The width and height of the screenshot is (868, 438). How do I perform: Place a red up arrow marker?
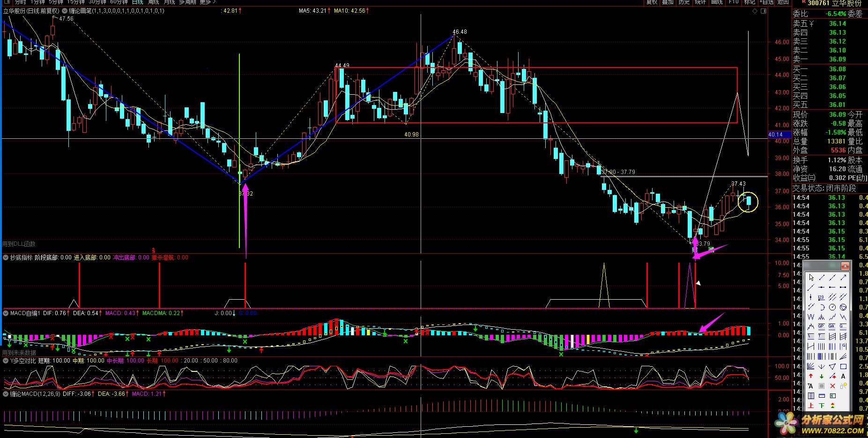pyautogui.click(x=811, y=376)
